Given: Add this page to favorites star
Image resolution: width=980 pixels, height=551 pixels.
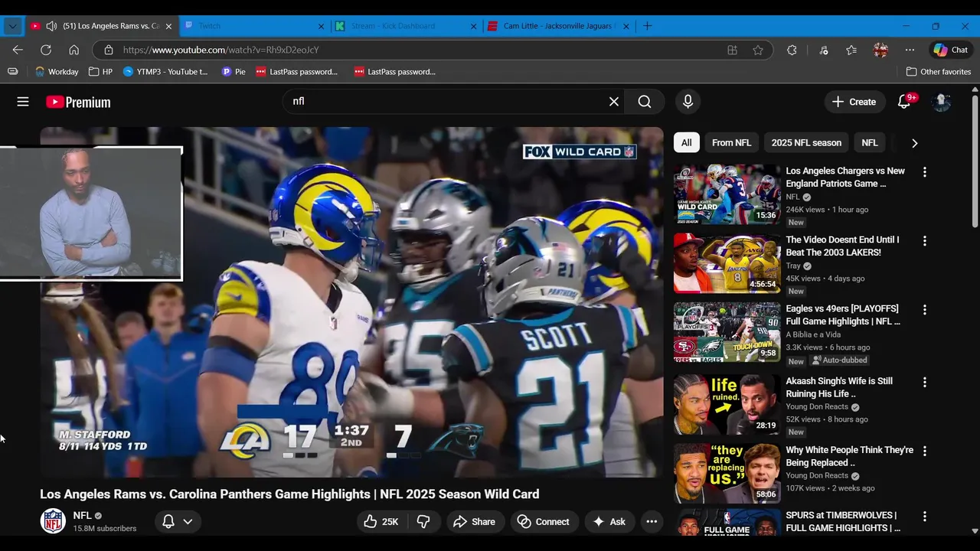Looking at the screenshot, I should [x=758, y=50].
